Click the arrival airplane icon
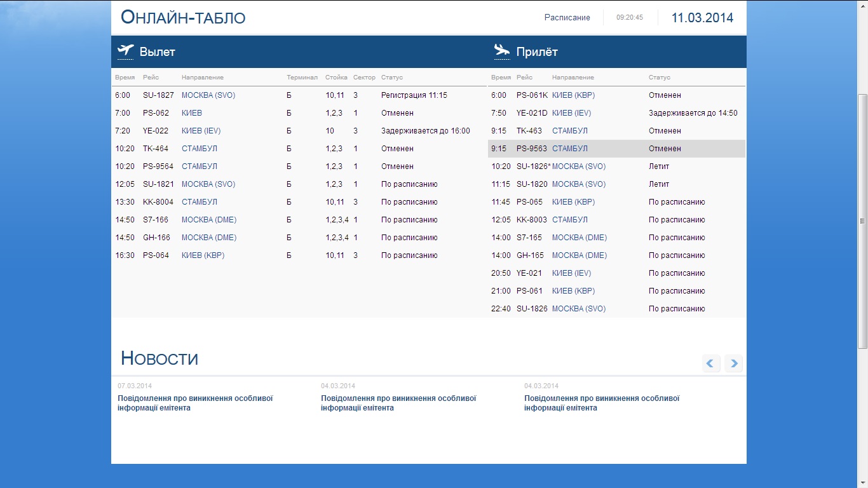Image resolution: width=868 pixels, height=488 pixels. 502,51
